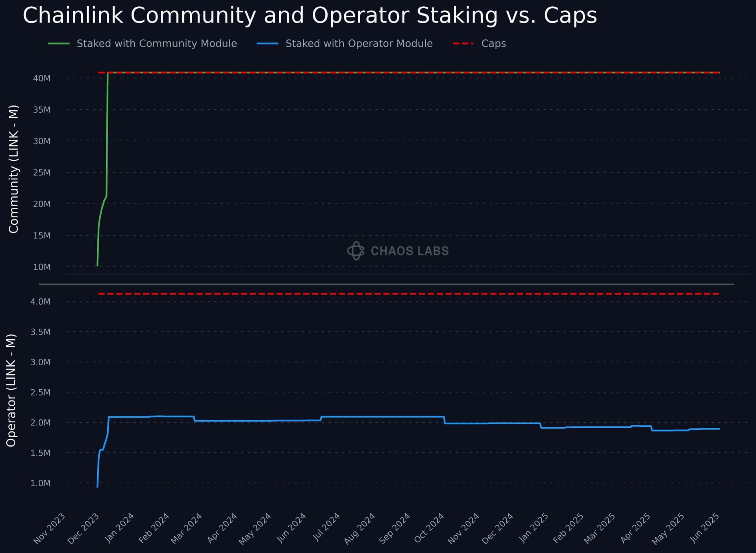Click the red dashed operator cap line
Screen dimensions: 756x553
pos(409,294)
